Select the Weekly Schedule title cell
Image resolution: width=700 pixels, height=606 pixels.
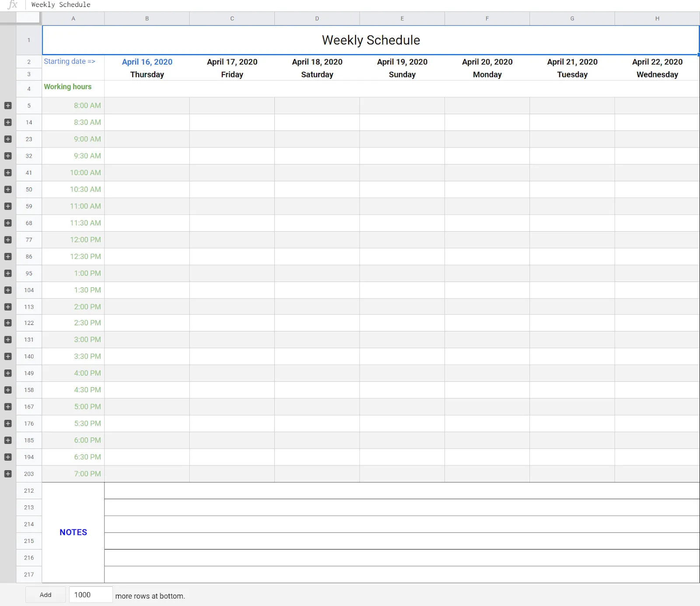[371, 40]
